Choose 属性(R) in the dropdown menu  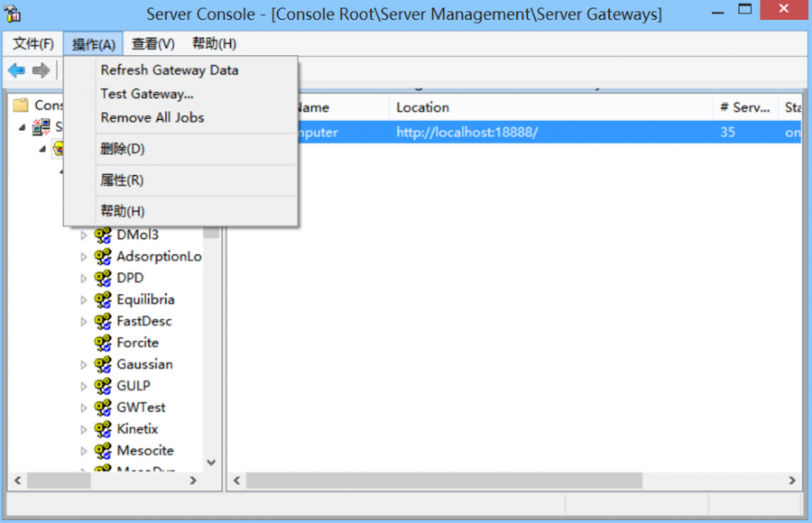(180, 180)
